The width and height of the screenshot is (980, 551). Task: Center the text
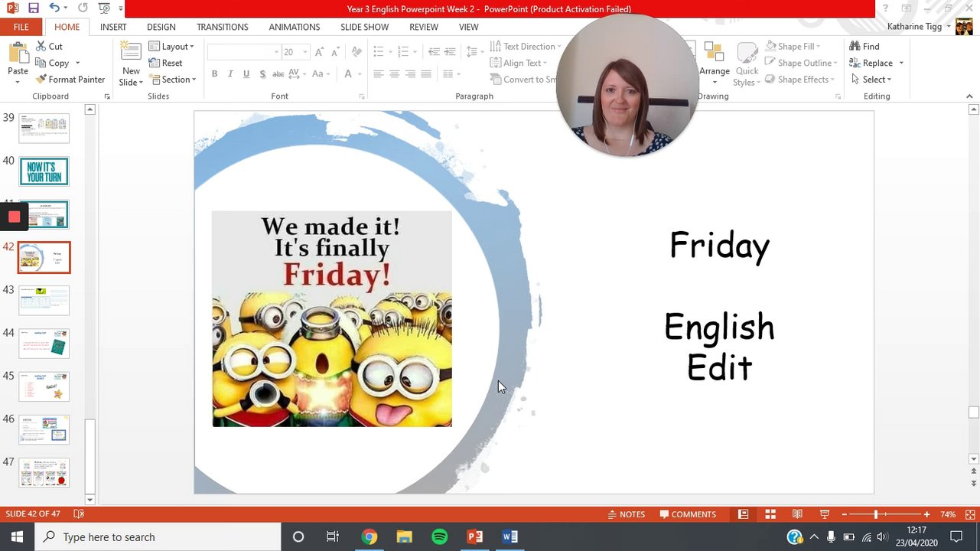[x=395, y=74]
